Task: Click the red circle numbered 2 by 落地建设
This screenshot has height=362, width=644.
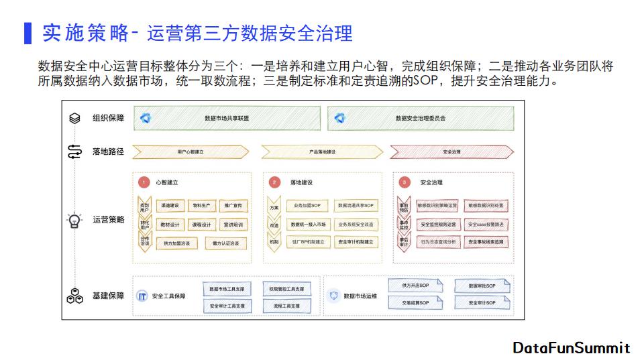Action: coord(274,182)
